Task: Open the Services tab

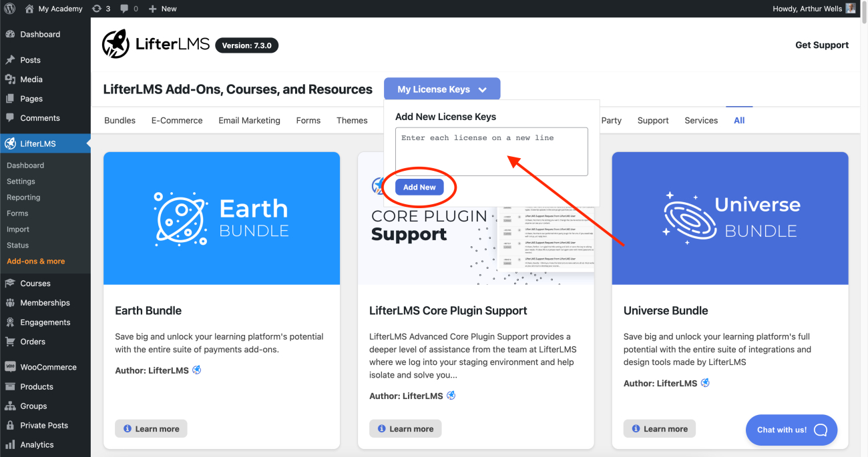Action: point(701,121)
